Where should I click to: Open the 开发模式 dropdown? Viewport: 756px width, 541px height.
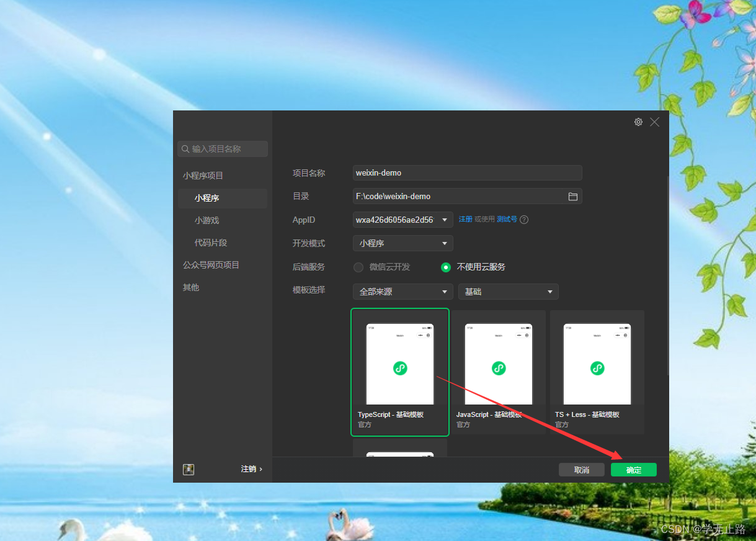click(402, 243)
